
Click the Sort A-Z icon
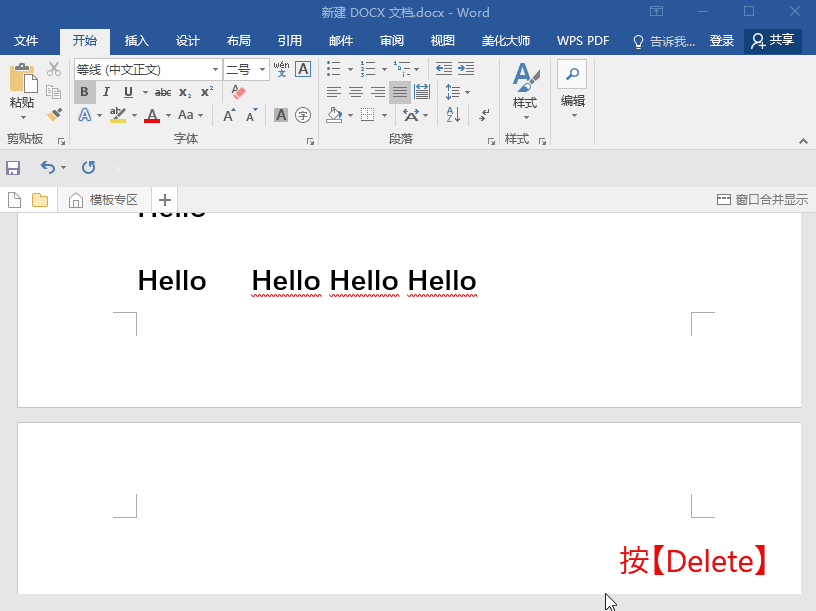pos(453,115)
